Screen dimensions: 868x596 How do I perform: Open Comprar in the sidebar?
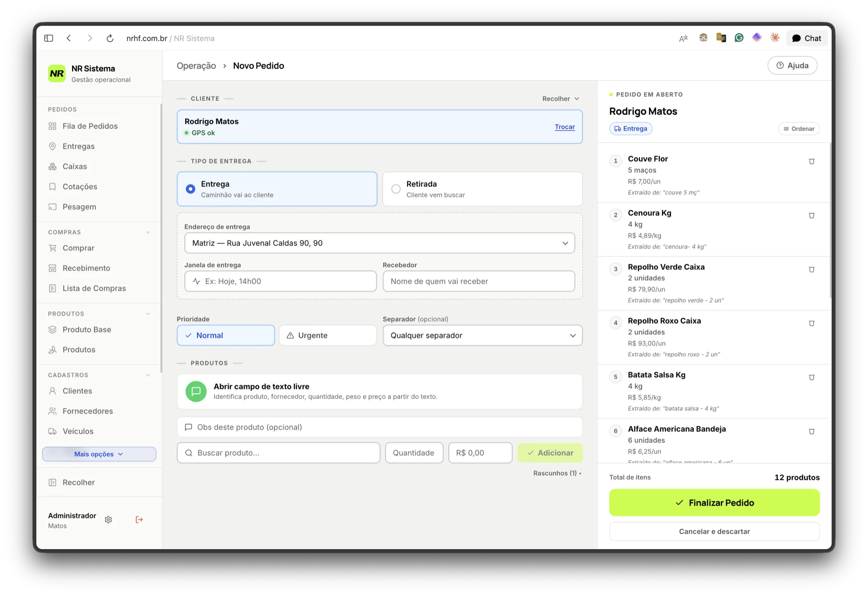tap(79, 248)
